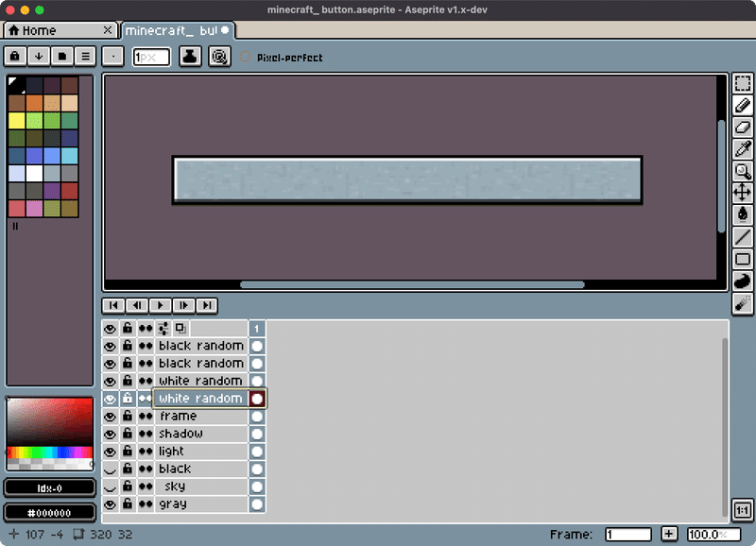Select the Zoom magnifier tool

742,171
